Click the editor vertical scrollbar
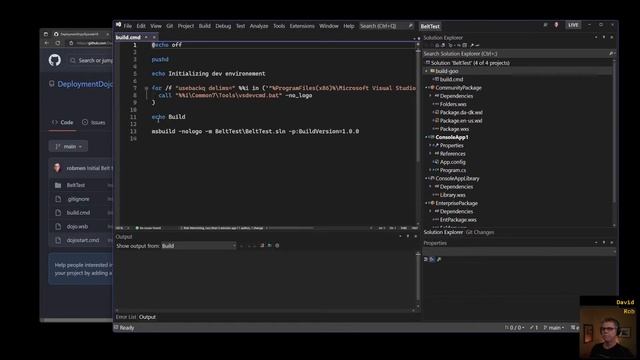Image resolution: width=640 pixels, height=360 pixels. pyautogui.click(x=418, y=135)
